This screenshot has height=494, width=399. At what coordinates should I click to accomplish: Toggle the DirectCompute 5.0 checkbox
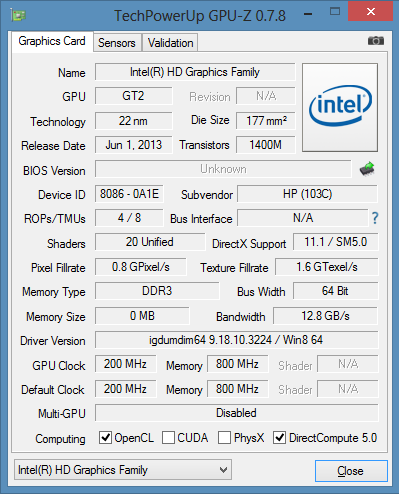coord(279,437)
